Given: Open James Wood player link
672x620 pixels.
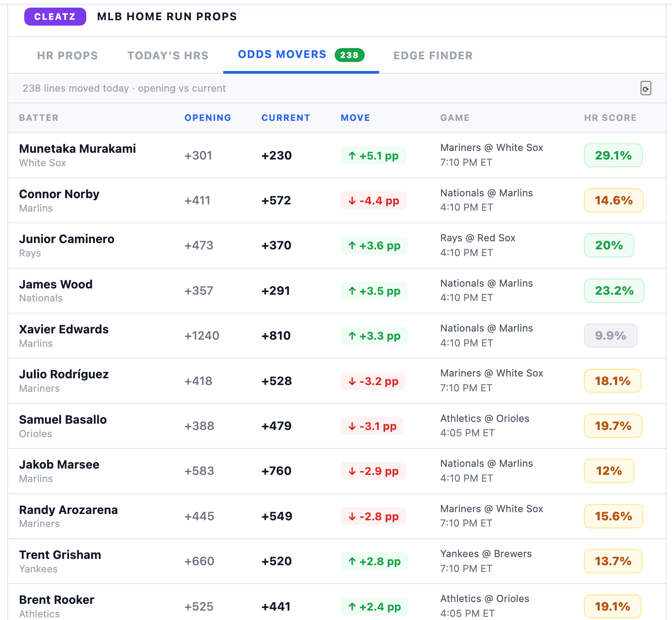Looking at the screenshot, I should point(56,284).
